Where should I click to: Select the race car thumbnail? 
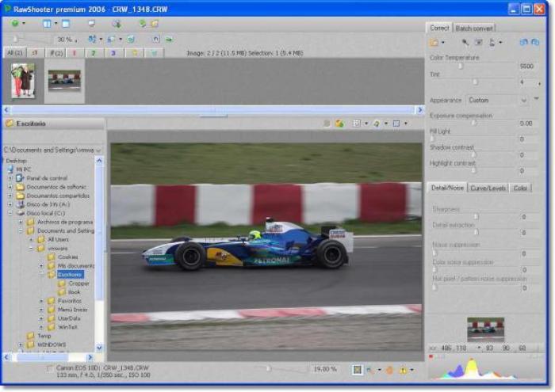(x=64, y=81)
